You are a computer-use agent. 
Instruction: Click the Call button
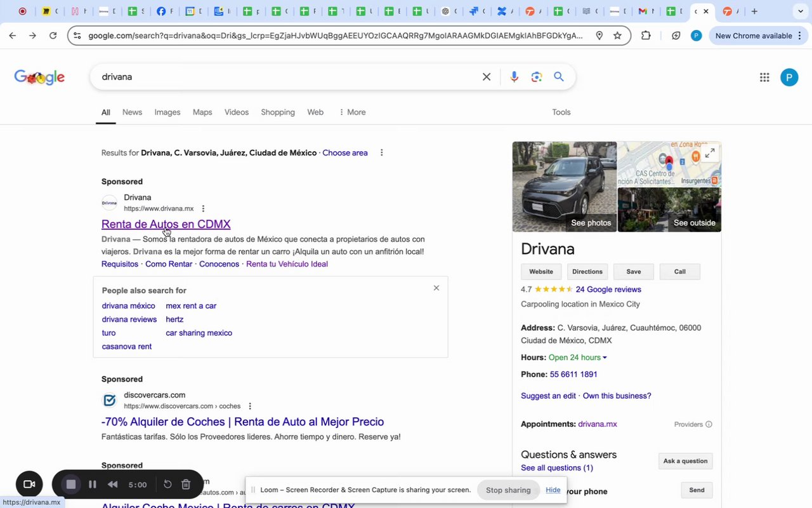coord(680,272)
